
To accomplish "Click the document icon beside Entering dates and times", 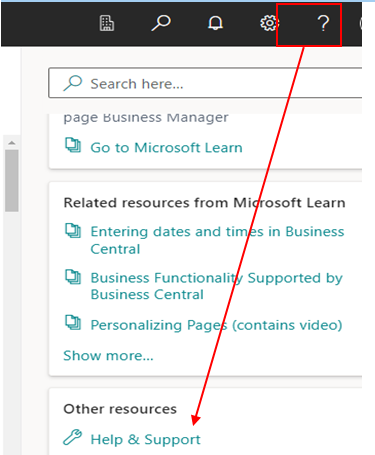I will coord(73,230).
